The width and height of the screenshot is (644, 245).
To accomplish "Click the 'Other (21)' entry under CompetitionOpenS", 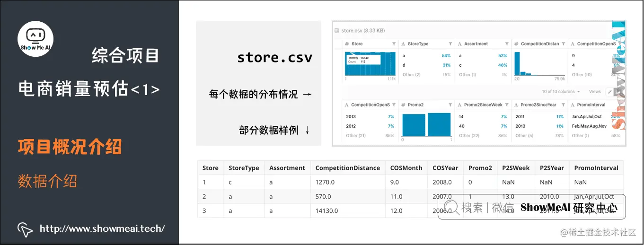I will pyautogui.click(x=356, y=136).
